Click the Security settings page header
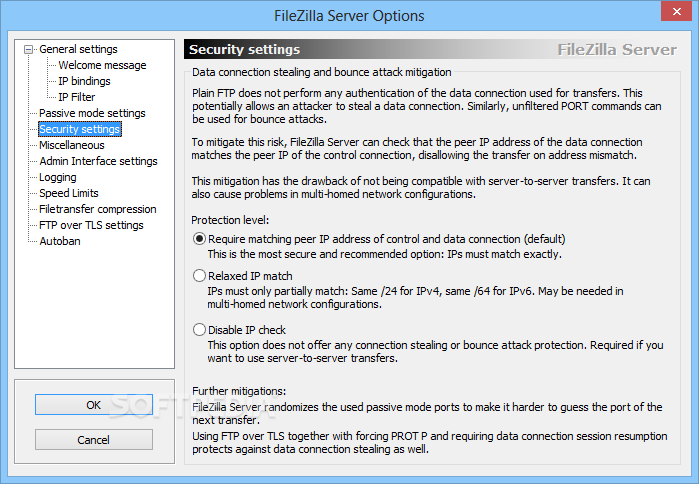The image size is (699, 484). coord(432,49)
